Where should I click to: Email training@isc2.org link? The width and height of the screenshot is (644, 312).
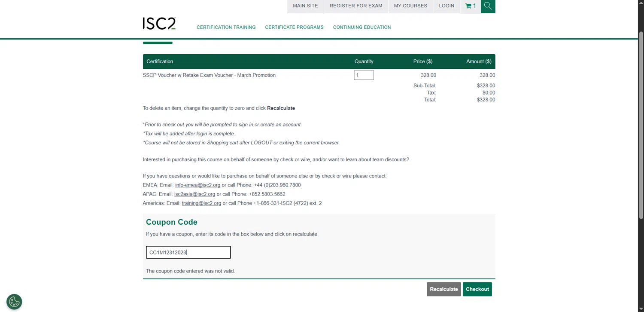tap(201, 203)
